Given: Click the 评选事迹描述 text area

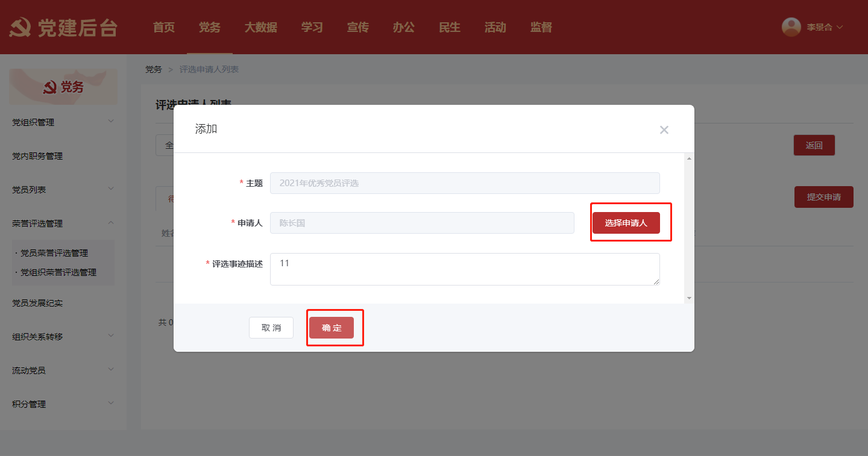Looking at the screenshot, I should pos(464,269).
